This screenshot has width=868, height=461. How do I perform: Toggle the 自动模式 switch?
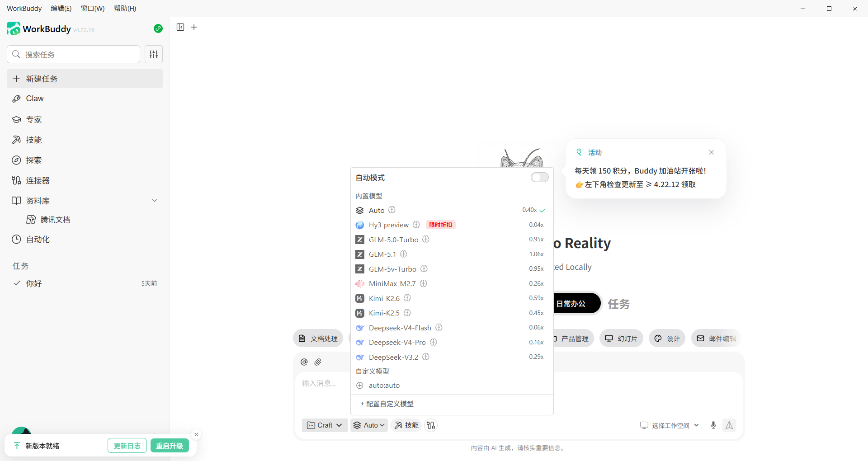click(x=540, y=177)
